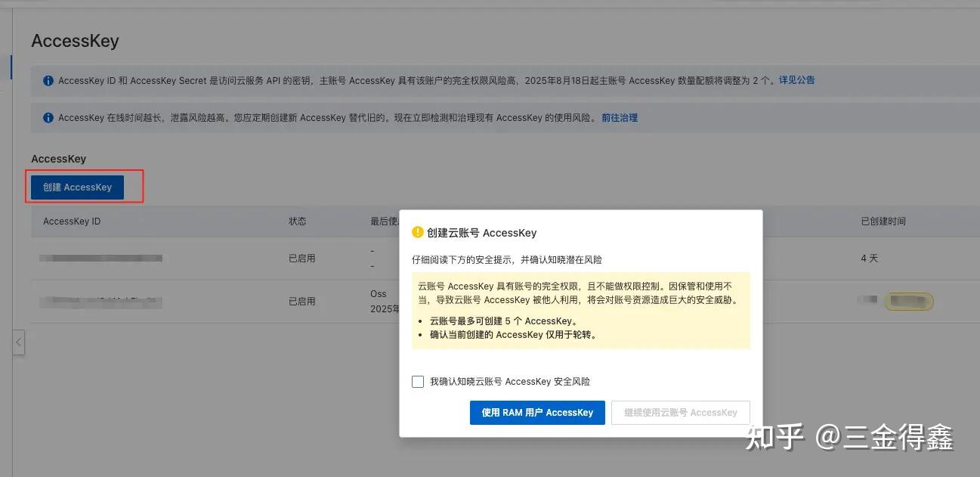Collapse the left navigation panel with the chevron
Screen dimensions: 980x477
pos(18,342)
